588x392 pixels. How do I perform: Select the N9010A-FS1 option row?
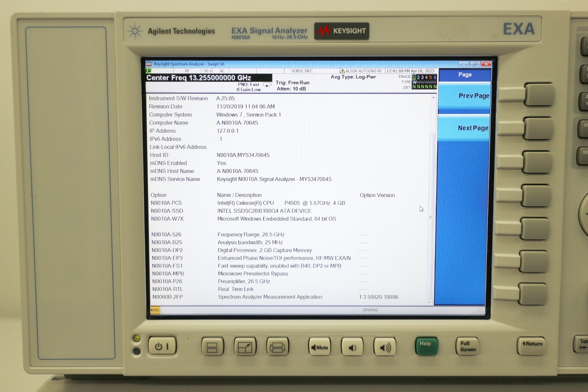259,266
